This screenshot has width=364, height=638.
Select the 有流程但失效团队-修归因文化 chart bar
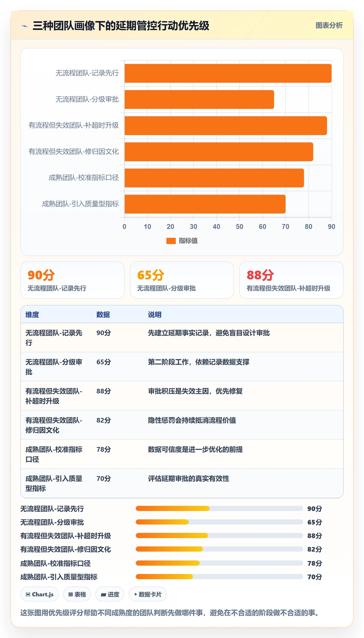tap(219, 152)
